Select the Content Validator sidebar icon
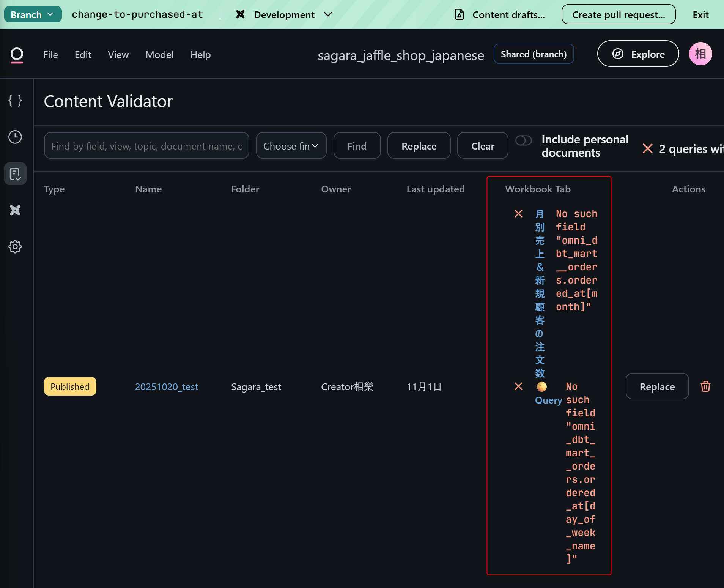724x588 pixels. [15, 174]
